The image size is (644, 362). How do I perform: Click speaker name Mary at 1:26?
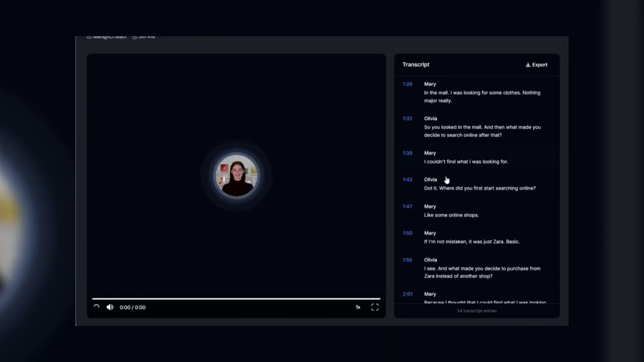click(x=430, y=84)
